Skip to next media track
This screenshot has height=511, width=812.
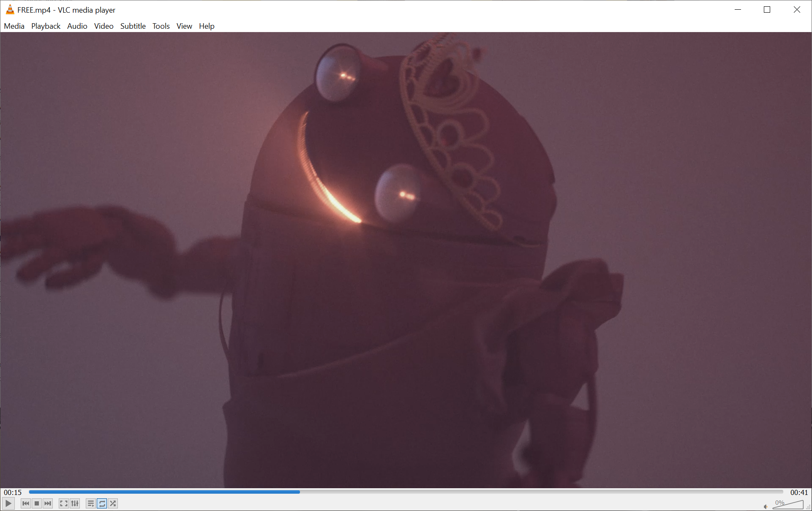click(x=48, y=503)
